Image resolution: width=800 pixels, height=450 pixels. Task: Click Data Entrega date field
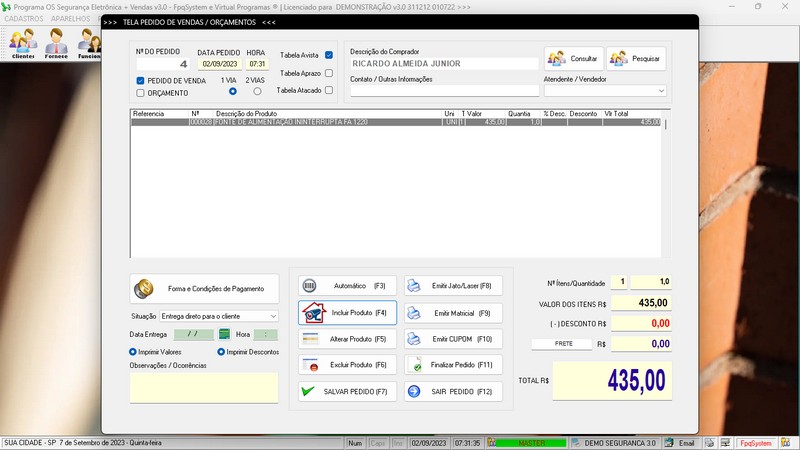pos(193,334)
